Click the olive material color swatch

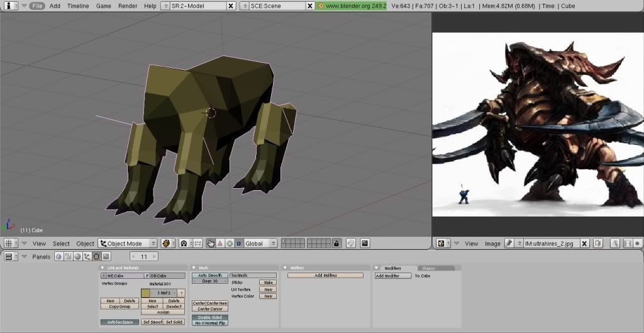click(145, 293)
